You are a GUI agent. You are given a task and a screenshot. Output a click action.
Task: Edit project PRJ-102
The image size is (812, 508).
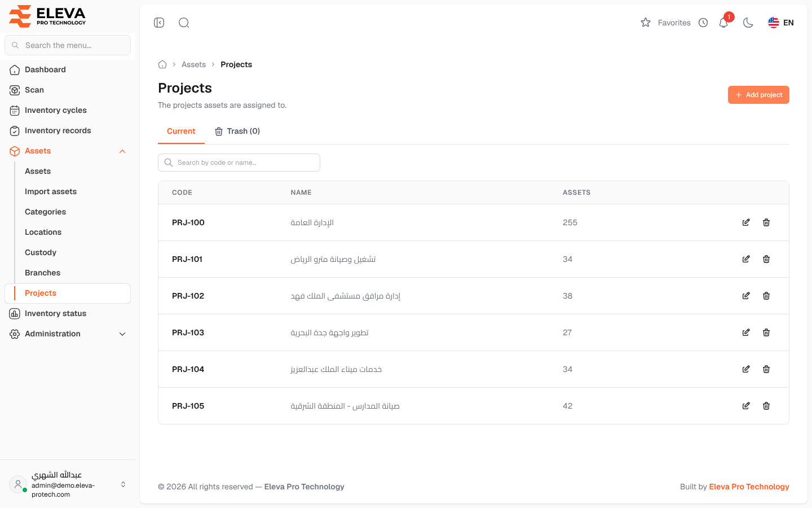coord(746,296)
